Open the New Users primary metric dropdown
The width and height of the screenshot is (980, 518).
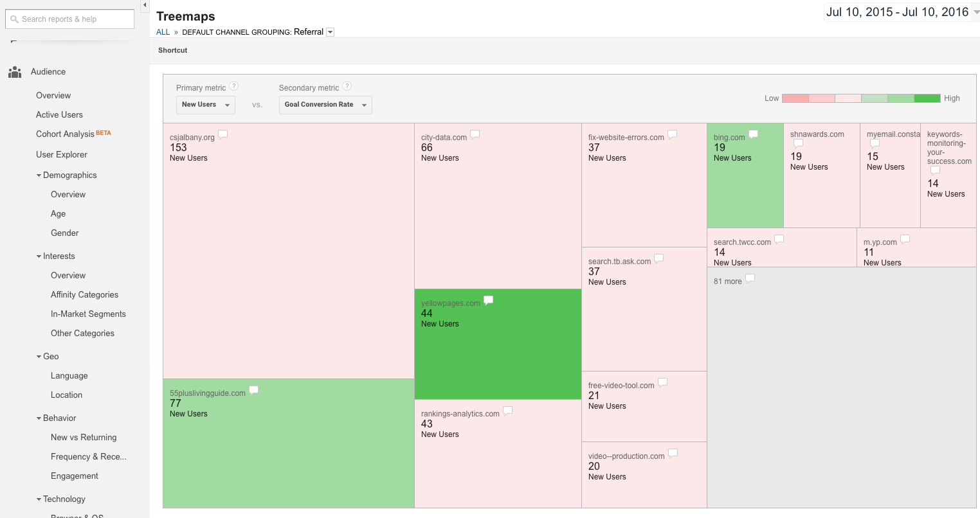click(206, 105)
